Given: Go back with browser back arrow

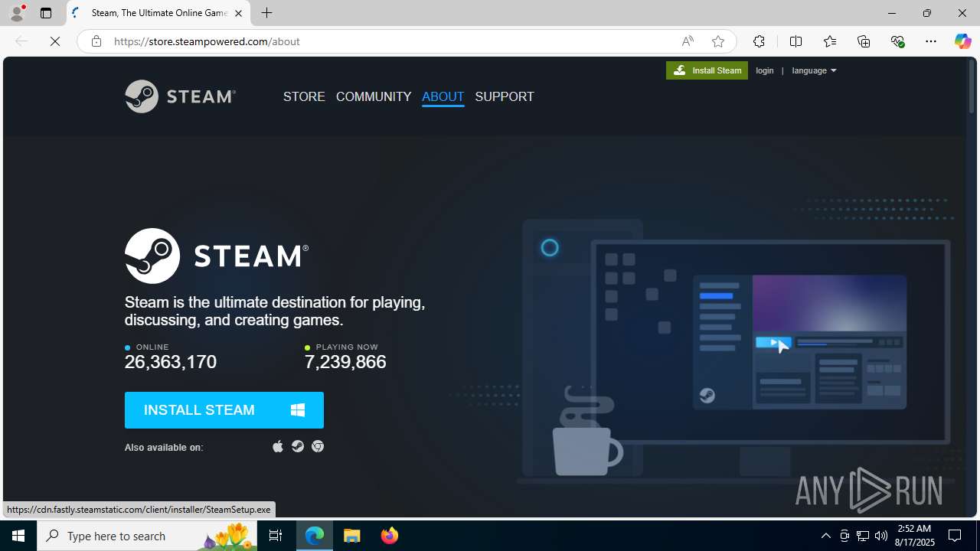Looking at the screenshot, I should pyautogui.click(x=21, y=41).
